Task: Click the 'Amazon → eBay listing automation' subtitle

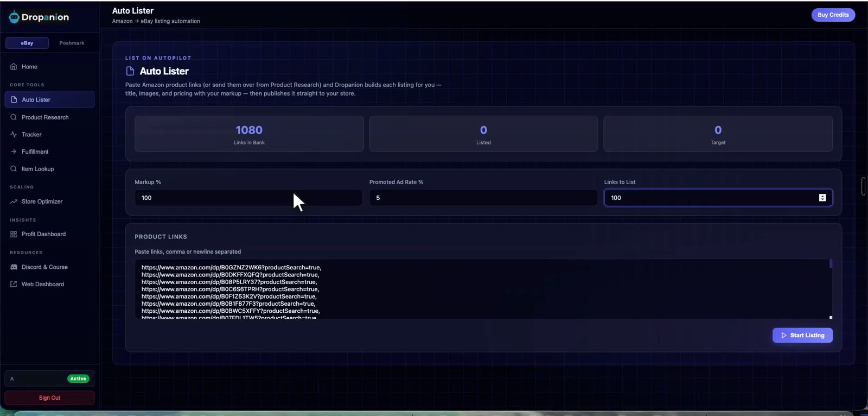Action: click(156, 21)
